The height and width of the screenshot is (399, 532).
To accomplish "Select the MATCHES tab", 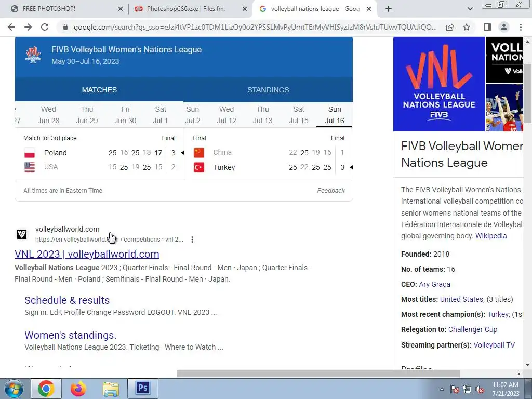I will point(99,90).
